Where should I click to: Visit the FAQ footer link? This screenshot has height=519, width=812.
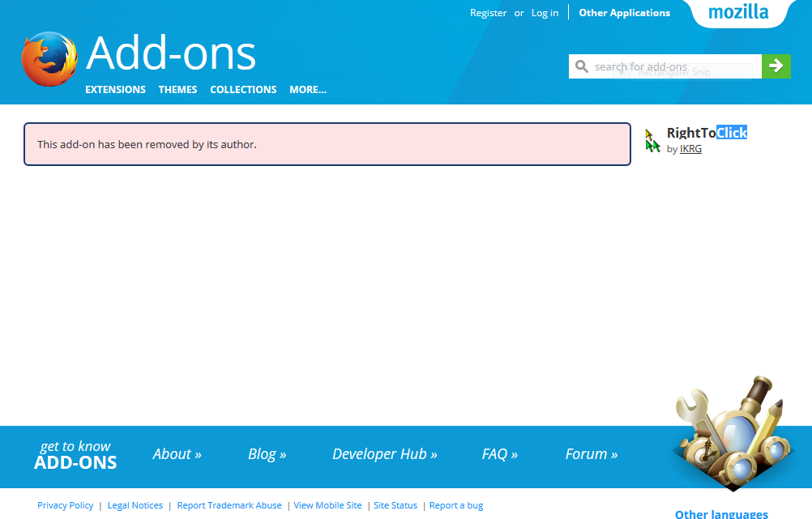coord(499,454)
